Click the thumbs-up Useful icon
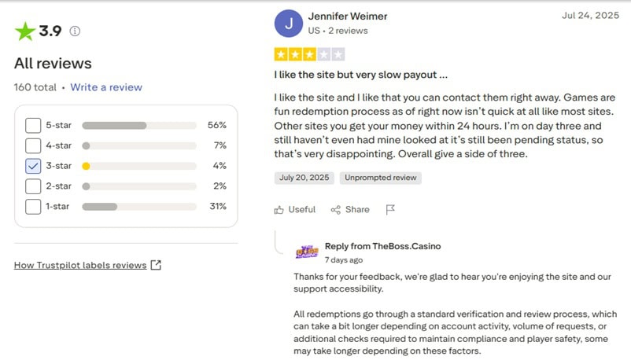Image resolution: width=631 pixels, height=364 pixels. pyautogui.click(x=279, y=210)
